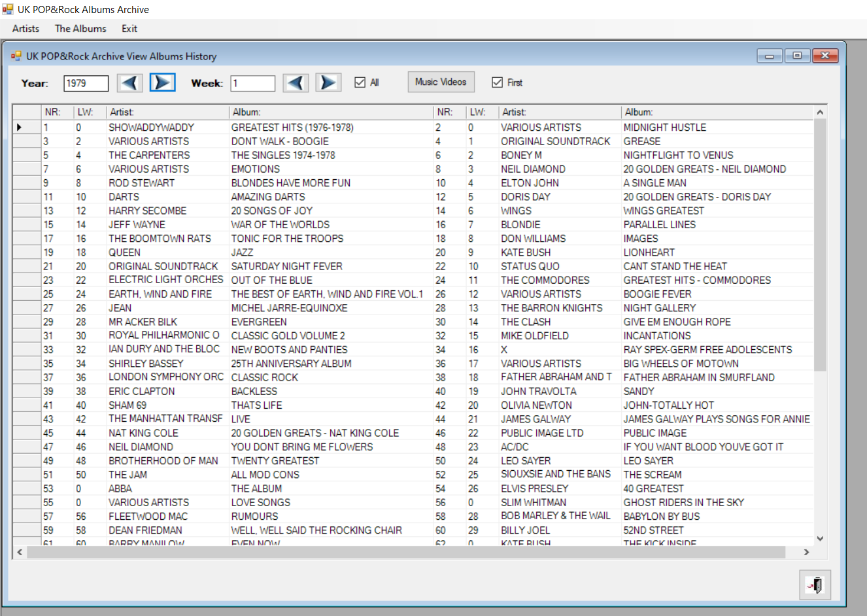Click 20 SONGS OF JOY album cell

331,211
